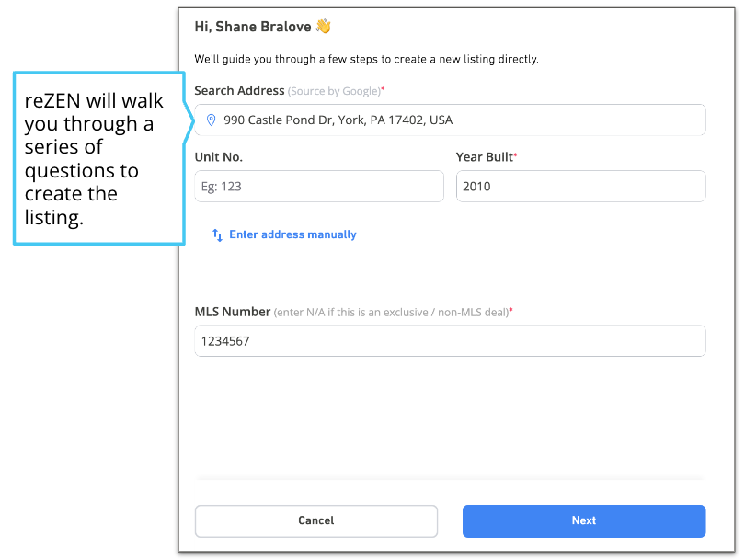Click the exclusive / non-MLS deal hint text
745x560 pixels.
click(x=391, y=313)
